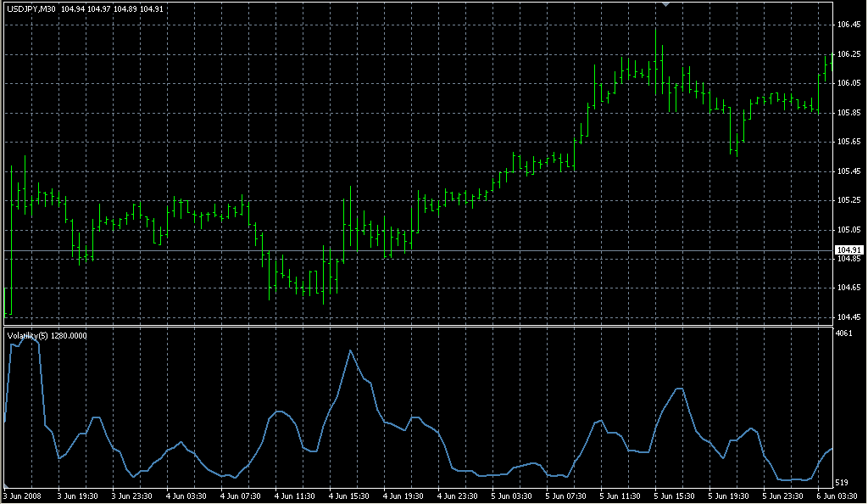This screenshot has width=868, height=504.
Task: Click the USDJPY,M30 chart title label
Action: 31,8
